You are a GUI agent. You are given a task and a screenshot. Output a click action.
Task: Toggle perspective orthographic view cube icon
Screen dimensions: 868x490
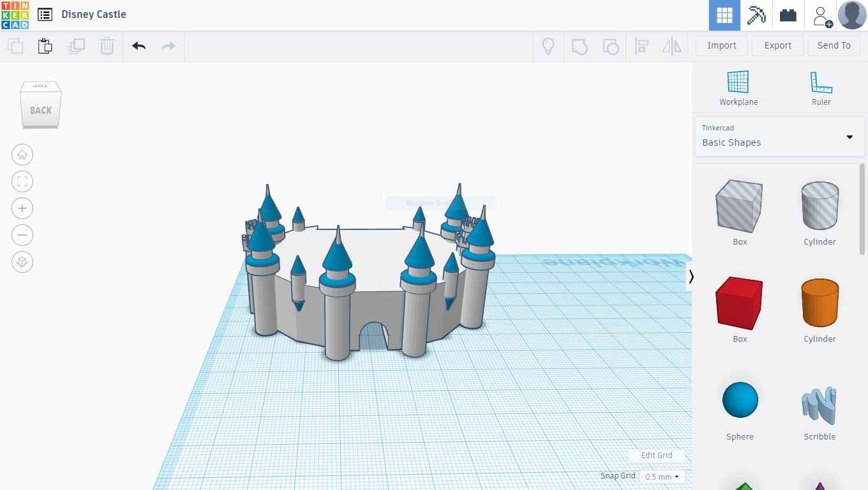click(22, 262)
